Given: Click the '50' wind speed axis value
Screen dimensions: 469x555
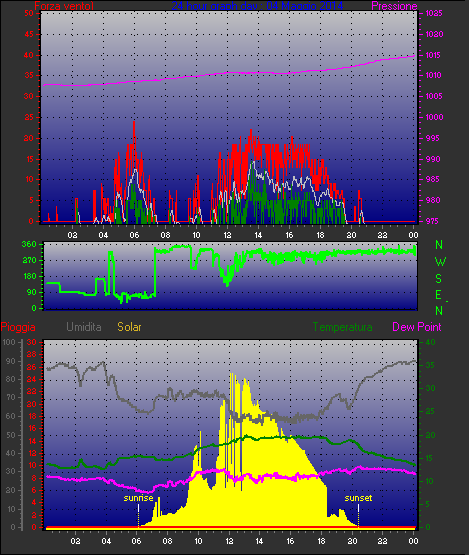Looking at the screenshot, I should click(29, 13).
